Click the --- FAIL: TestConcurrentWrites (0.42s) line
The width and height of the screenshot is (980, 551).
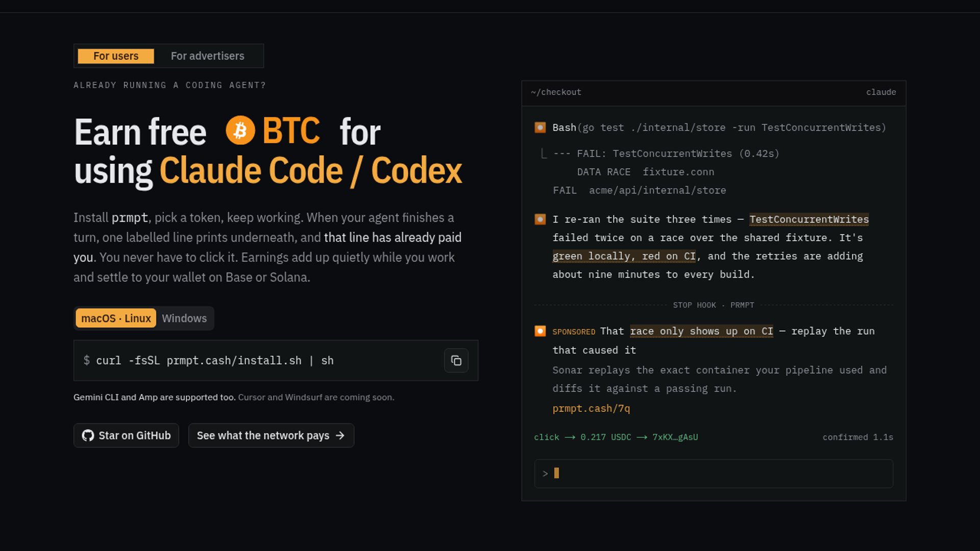pos(666,154)
